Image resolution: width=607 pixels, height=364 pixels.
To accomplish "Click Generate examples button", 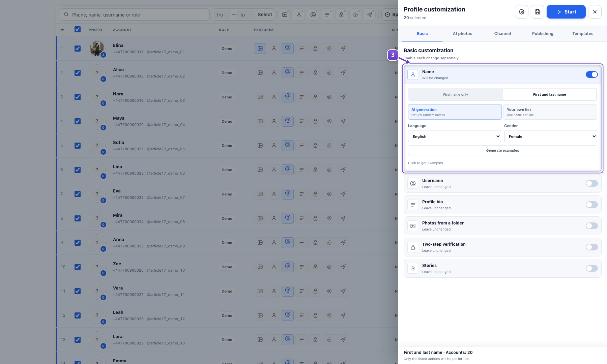I will coord(502,150).
